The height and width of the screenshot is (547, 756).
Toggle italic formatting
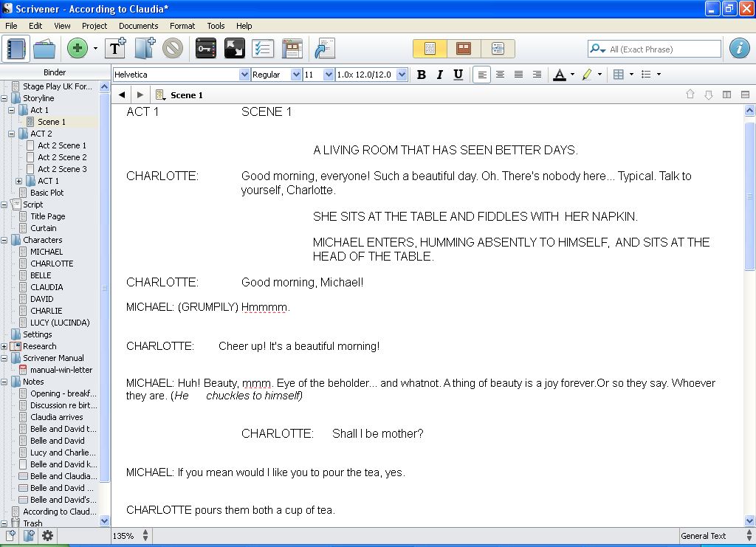[x=439, y=74]
